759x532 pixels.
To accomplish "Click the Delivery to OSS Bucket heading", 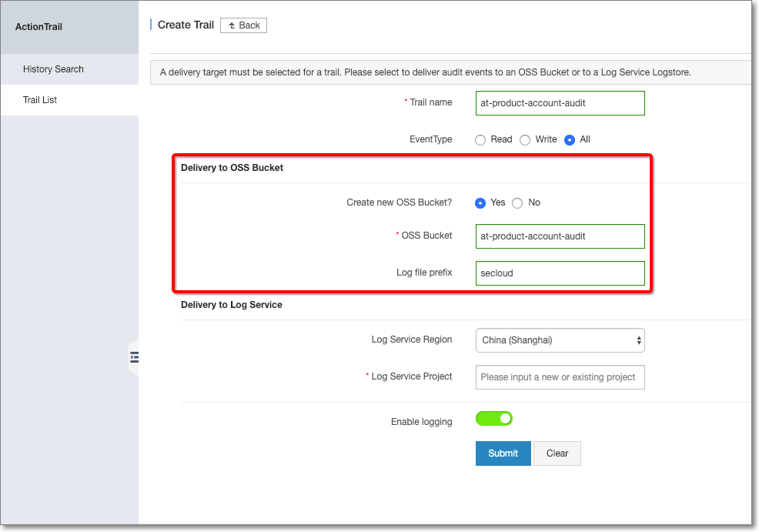I will (x=232, y=168).
